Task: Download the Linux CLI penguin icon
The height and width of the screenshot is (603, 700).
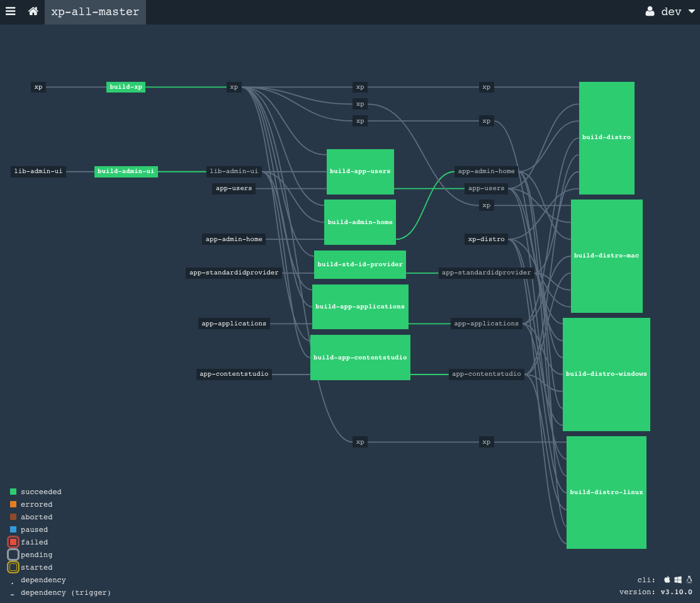Action: pyautogui.click(x=689, y=579)
